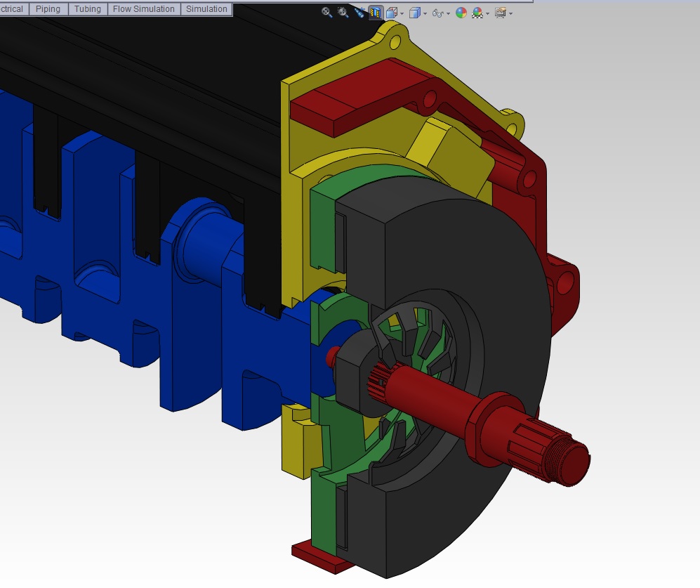The width and height of the screenshot is (700, 588).
Task: Open View Settings monitor icon
Action: pyautogui.click(x=500, y=13)
